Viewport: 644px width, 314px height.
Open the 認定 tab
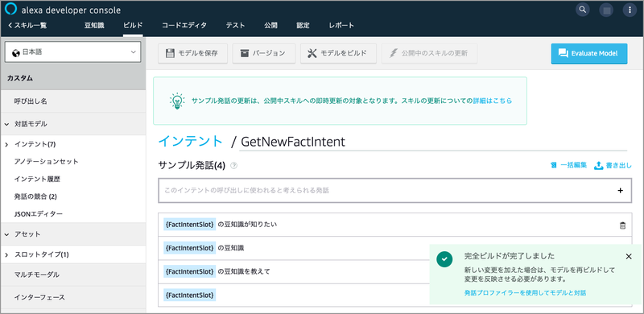tap(303, 26)
